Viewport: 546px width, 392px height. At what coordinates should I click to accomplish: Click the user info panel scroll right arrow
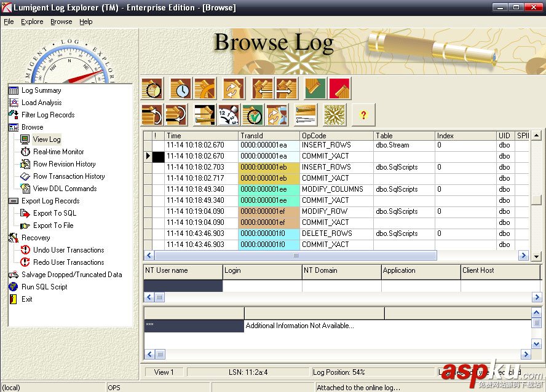(536, 297)
